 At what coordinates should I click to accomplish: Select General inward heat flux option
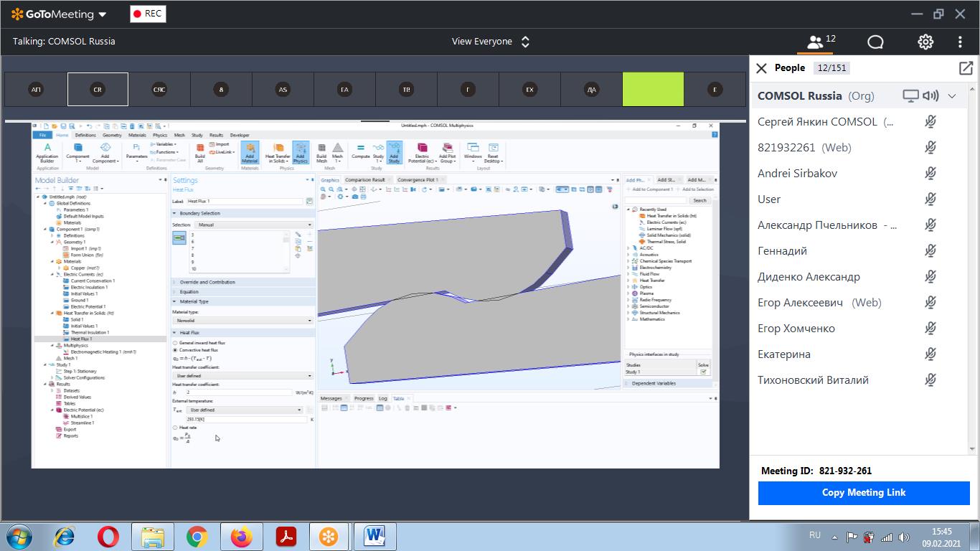coord(176,343)
